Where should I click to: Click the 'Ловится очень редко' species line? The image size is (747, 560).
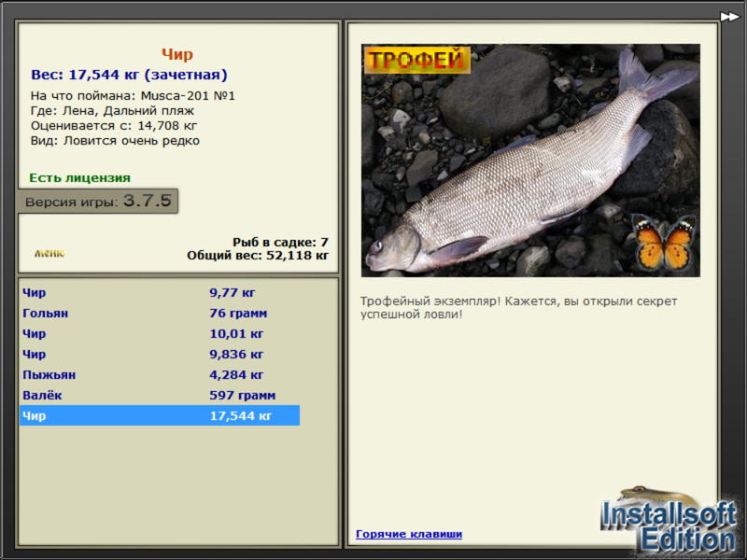[x=115, y=141]
